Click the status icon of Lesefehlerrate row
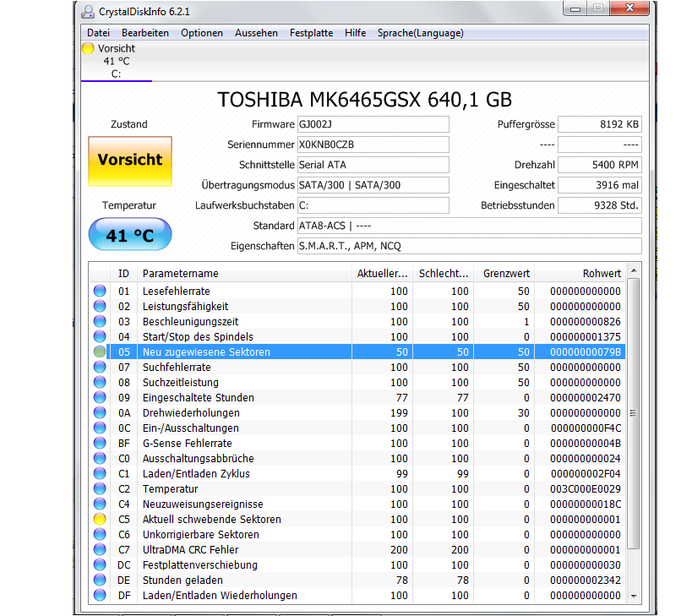The image size is (692, 616). click(101, 292)
